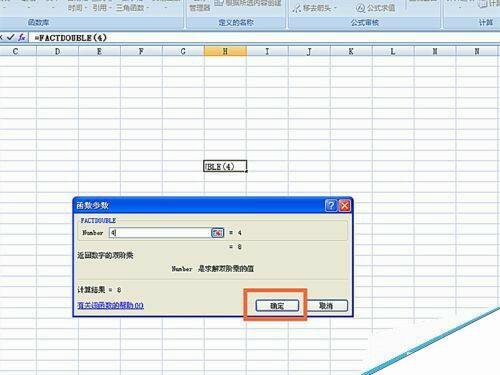Open the 引用 dropdown in ribbon
This screenshot has height=375, width=500.
[102, 7]
